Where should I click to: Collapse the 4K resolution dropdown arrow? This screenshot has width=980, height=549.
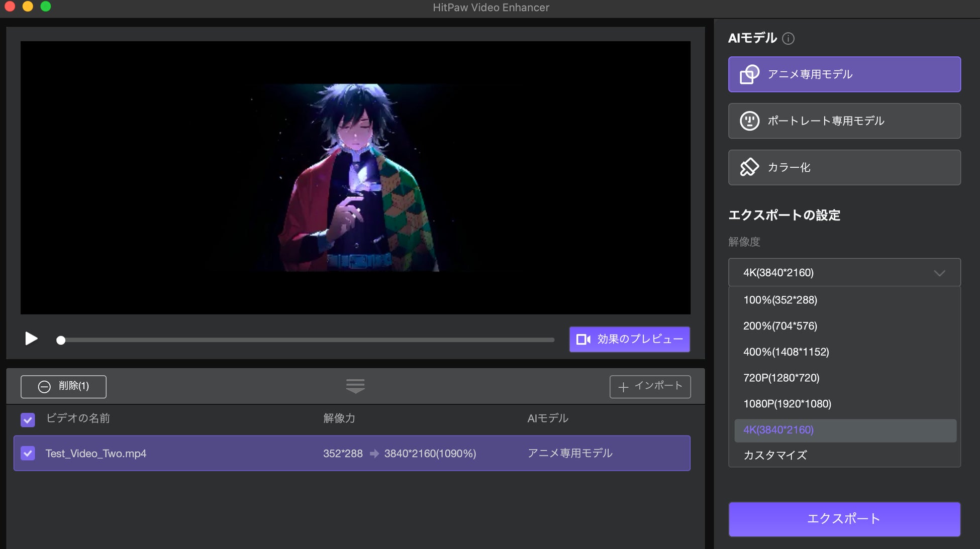[x=939, y=273]
